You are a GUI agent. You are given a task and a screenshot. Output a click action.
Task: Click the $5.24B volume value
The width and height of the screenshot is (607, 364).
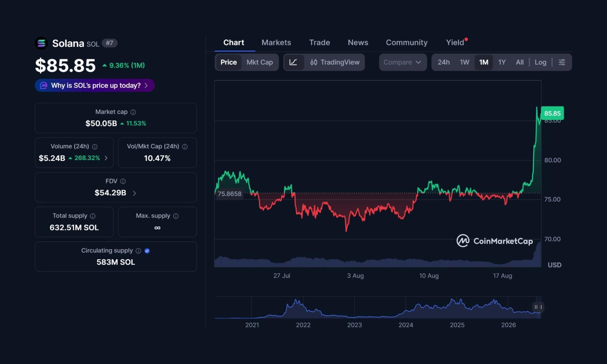[52, 158]
